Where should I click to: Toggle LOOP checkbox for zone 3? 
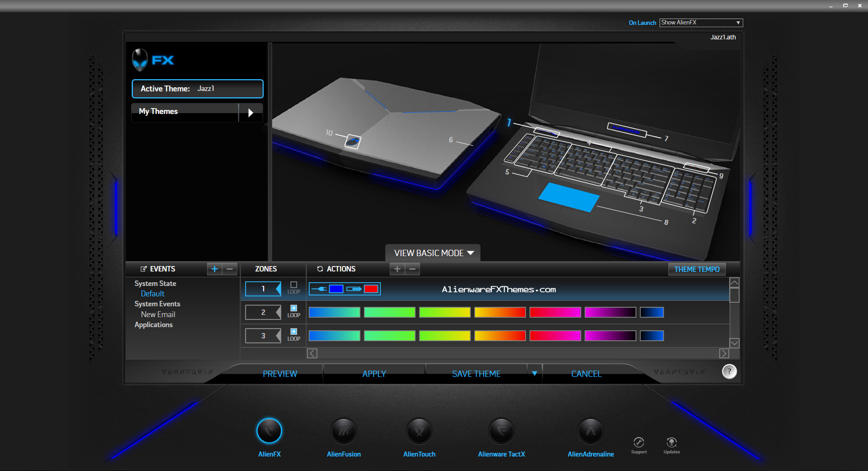[x=294, y=332]
